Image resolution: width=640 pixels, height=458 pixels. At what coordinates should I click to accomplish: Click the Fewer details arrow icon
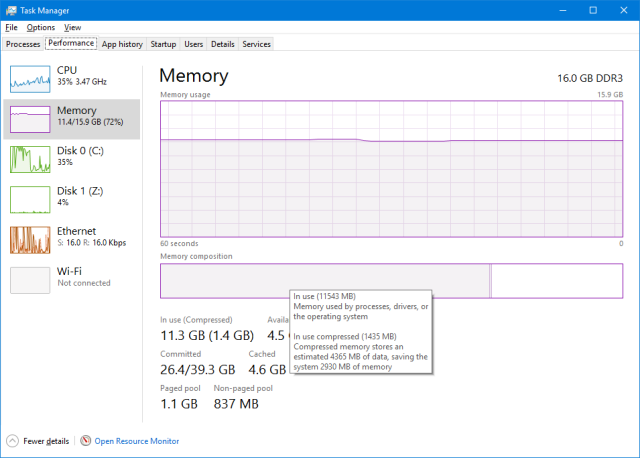coord(13,441)
